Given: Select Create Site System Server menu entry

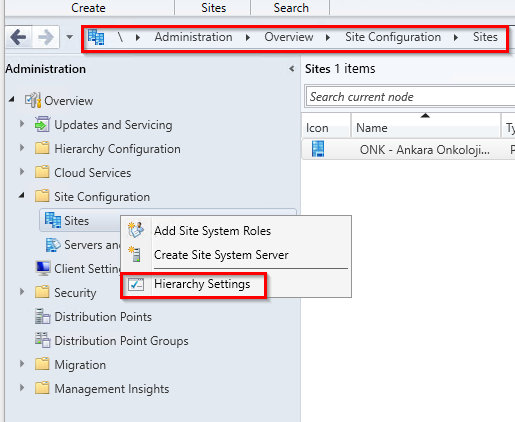Looking at the screenshot, I should 221,255.
